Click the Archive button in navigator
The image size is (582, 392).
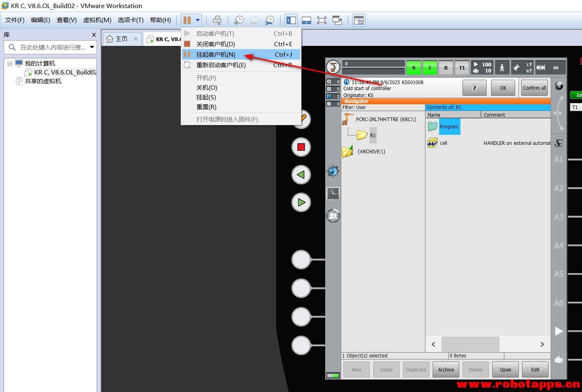446,369
